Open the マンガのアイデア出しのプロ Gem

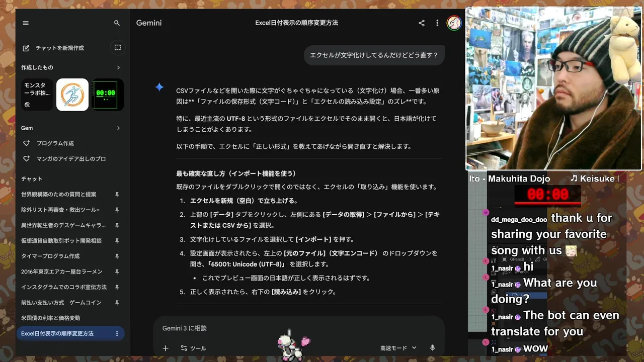point(70,159)
